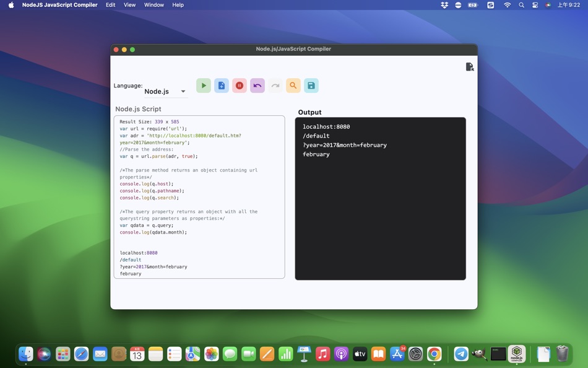Click '/default' in the Output panel

316,136
